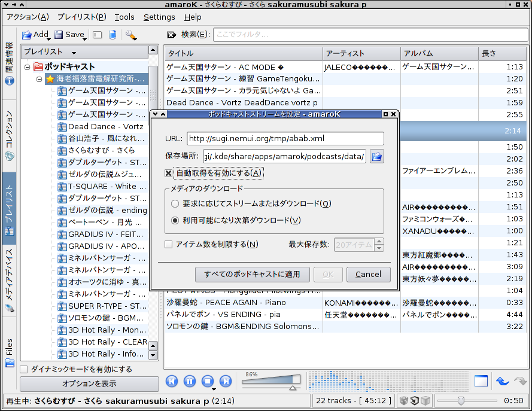Open the Help menu

pos(193,17)
